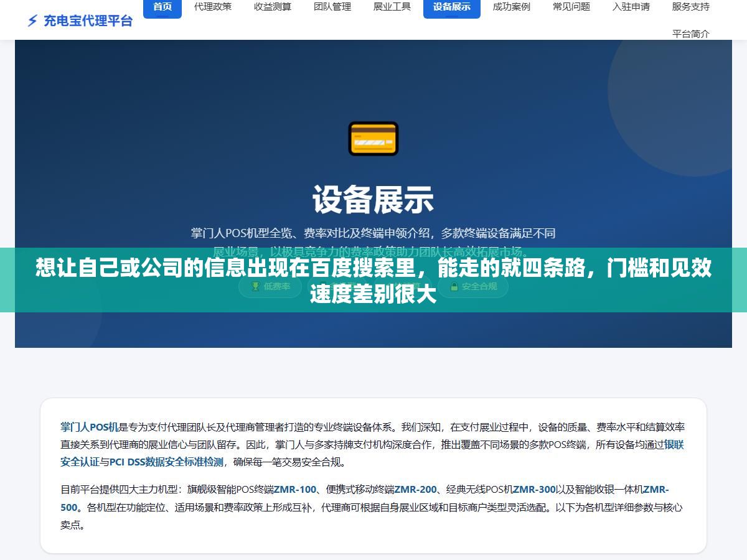Select the active 设备展示 tab
This screenshot has height=560, width=747.
click(452, 7)
